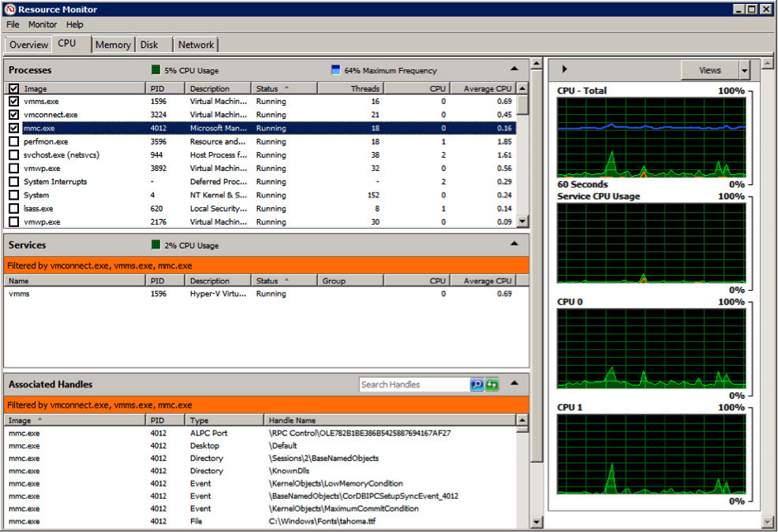Click the Views button
The height and width of the screenshot is (532, 778).
pos(709,70)
